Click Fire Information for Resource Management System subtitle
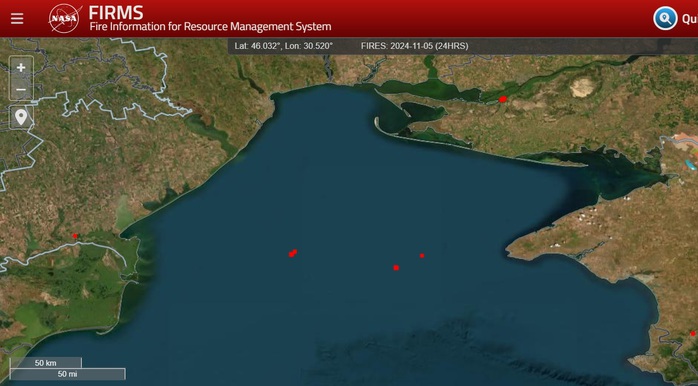698x386 pixels. [x=210, y=27]
